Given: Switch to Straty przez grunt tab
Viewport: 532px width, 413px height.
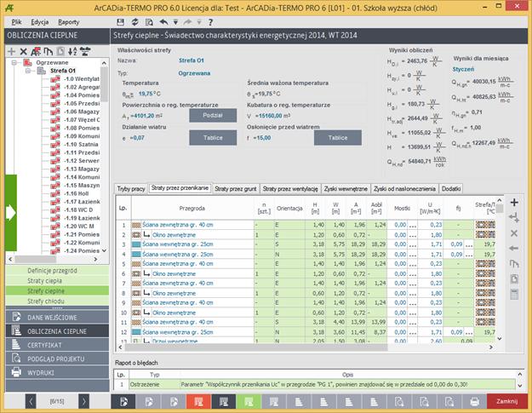Looking at the screenshot, I should (236, 189).
